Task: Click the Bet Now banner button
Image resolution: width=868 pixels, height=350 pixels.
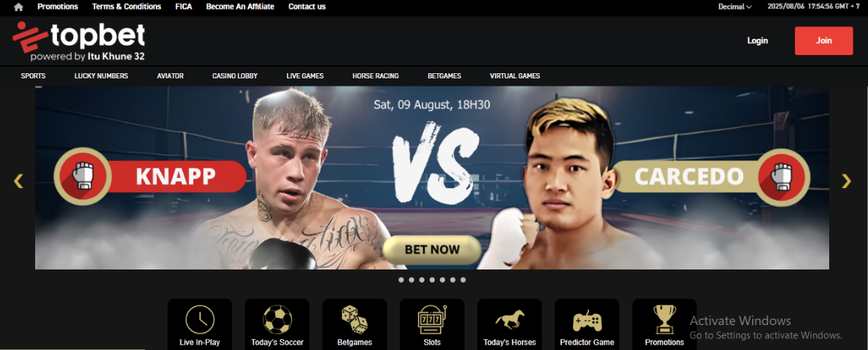Action: (432, 250)
